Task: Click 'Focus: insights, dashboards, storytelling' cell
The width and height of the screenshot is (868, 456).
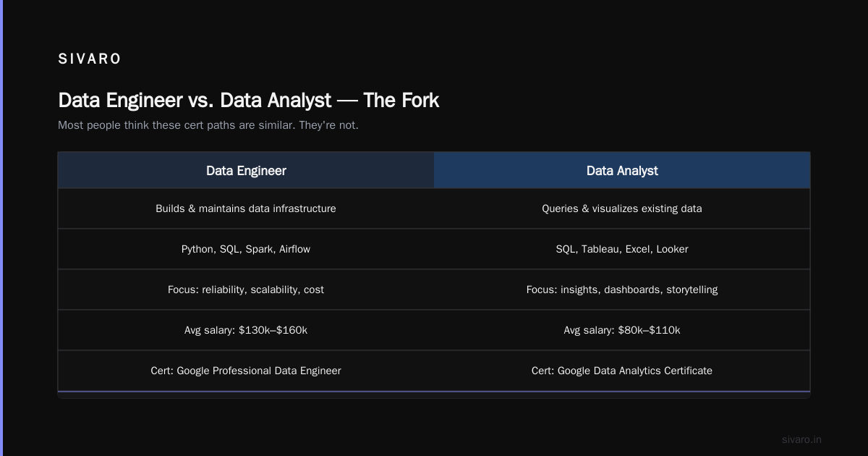Action: (x=622, y=290)
